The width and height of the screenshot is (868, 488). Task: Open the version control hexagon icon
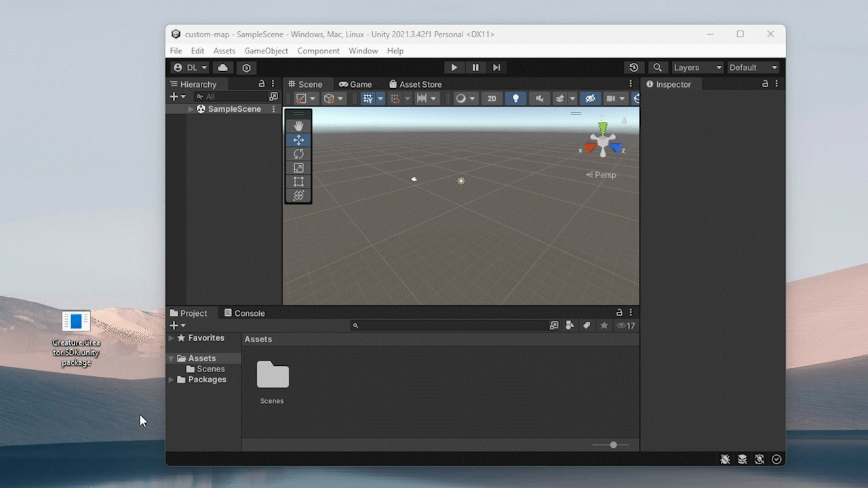(x=246, y=68)
